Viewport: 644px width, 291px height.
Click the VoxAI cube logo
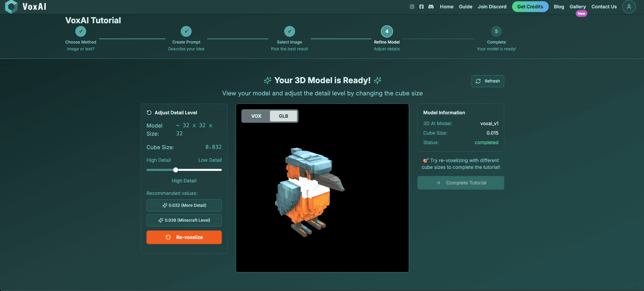(x=11, y=7)
